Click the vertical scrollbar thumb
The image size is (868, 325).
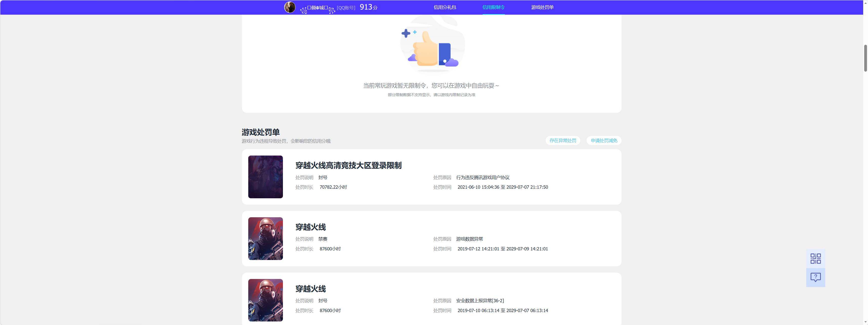(865, 58)
